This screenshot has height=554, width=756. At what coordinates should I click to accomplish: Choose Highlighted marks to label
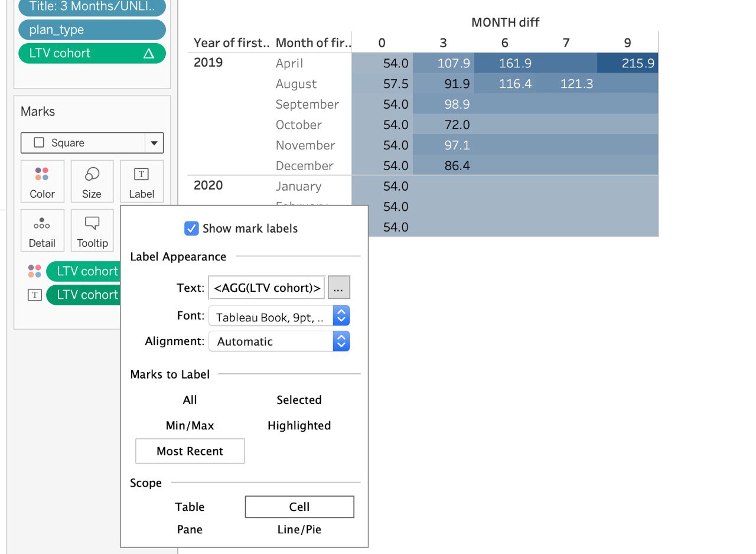pyautogui.click(x=299, y=425)
